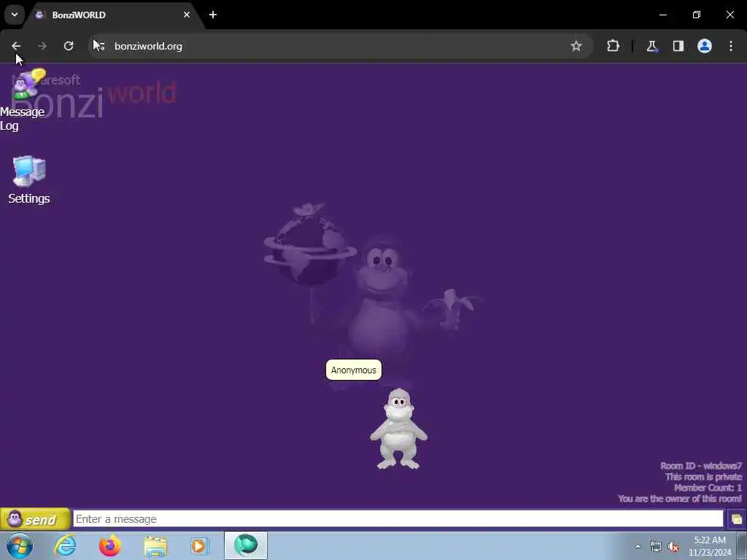Click the browser forward arrow
The width and height of the screenshot is (747, 560).
click(x=42, y=46)
